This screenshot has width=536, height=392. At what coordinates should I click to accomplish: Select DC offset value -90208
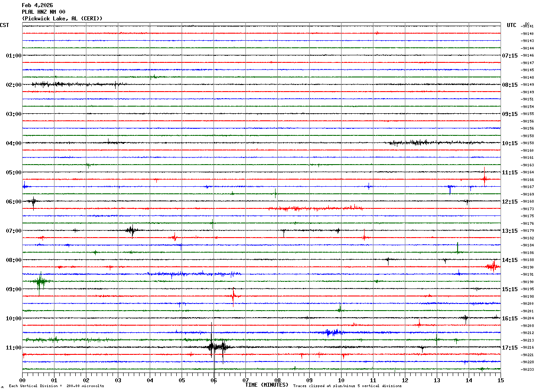tap(528, 326)
